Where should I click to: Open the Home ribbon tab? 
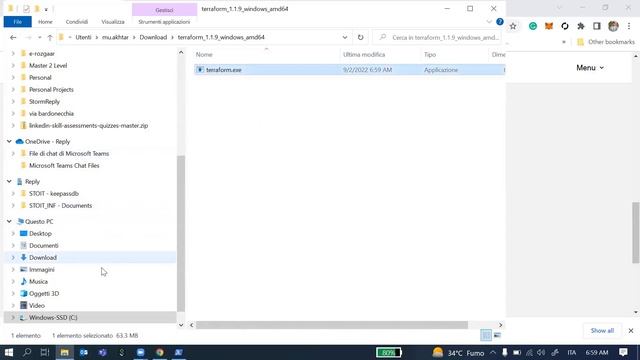click(45, 22)
